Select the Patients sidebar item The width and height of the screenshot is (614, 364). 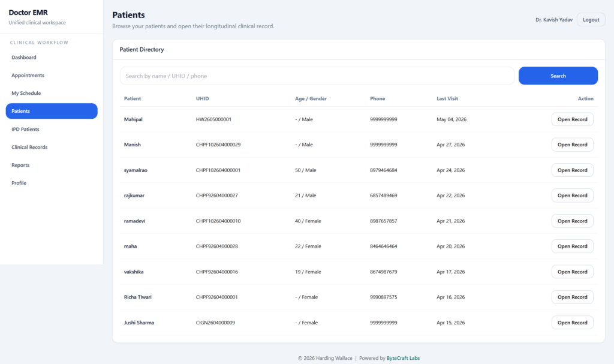pos(52,111)
